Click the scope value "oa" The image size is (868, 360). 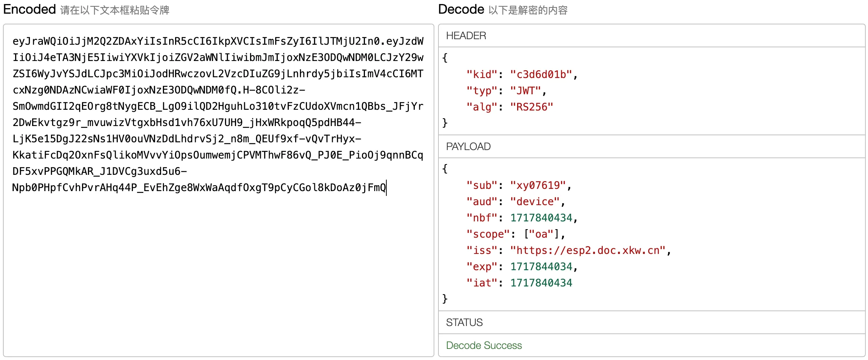[541, 234]
